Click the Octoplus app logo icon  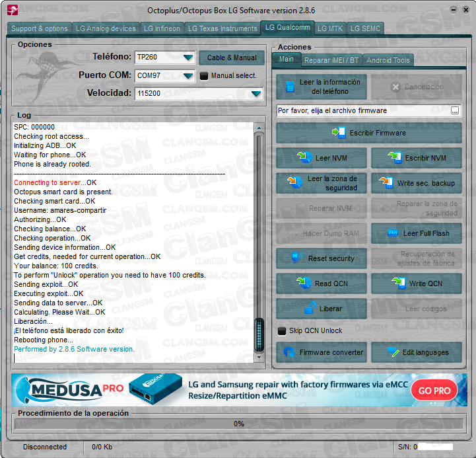(x=13, y=10)
